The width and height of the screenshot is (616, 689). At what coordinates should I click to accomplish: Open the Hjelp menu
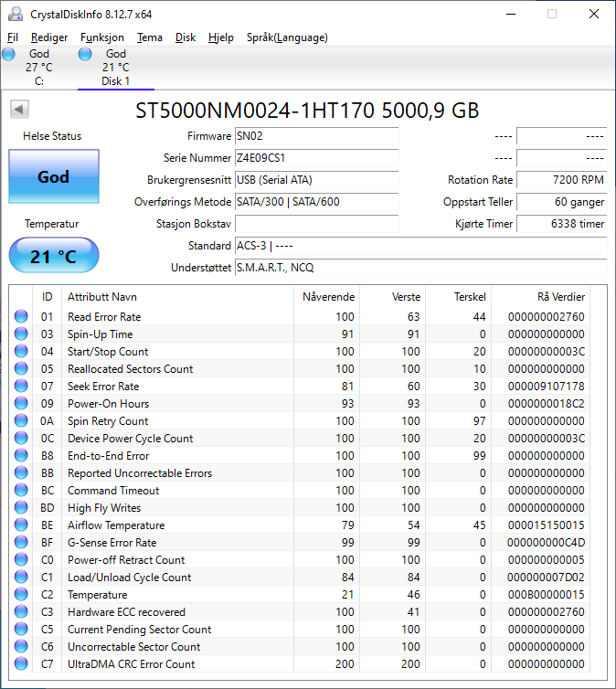pos(221,37)
